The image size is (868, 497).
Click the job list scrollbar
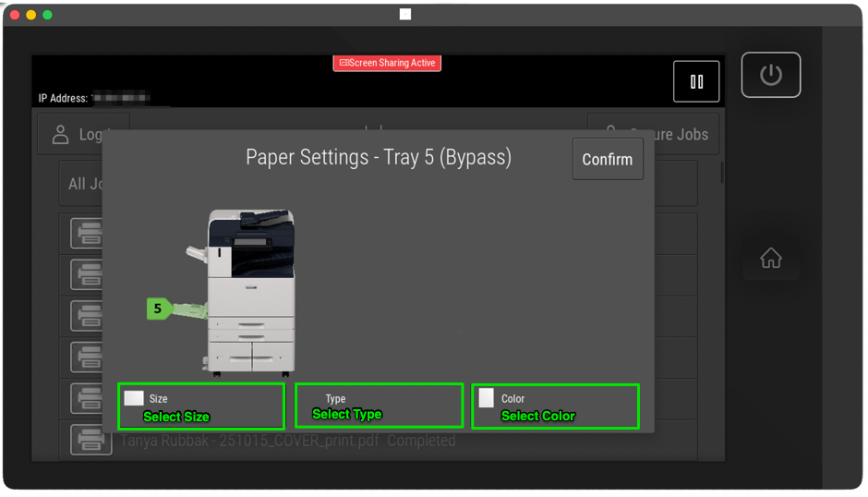click(722, 173)
